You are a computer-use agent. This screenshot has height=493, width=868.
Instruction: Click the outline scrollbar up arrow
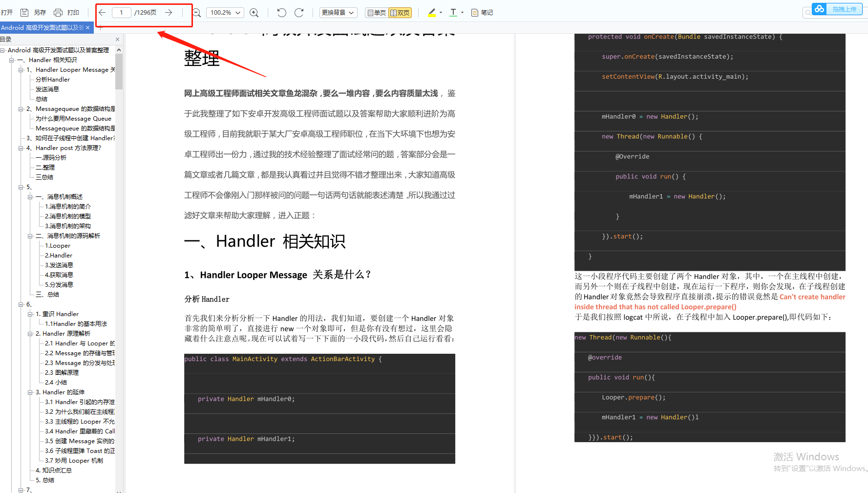pyautogui.click(x=119, y=50)
